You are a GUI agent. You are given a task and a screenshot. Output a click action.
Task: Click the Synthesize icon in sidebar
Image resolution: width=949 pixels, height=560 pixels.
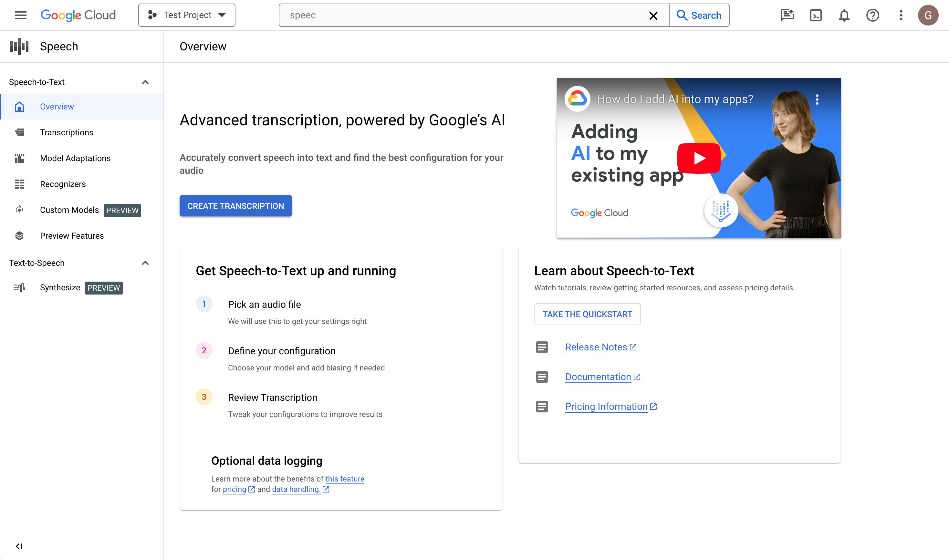click(x=19, y=287)
